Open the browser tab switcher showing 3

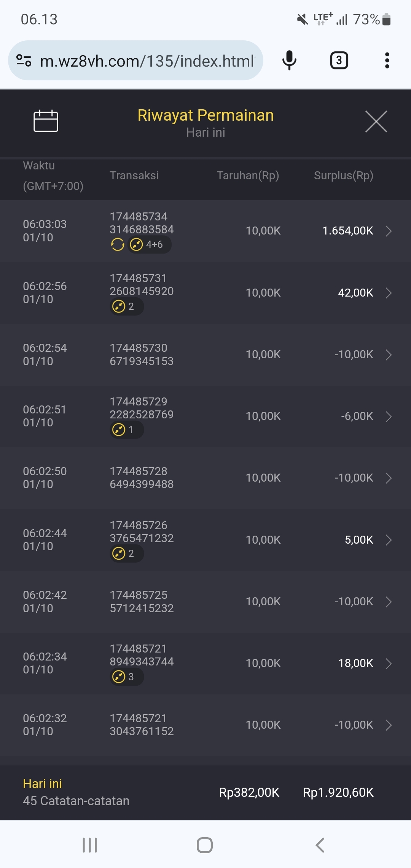(339, 61)
